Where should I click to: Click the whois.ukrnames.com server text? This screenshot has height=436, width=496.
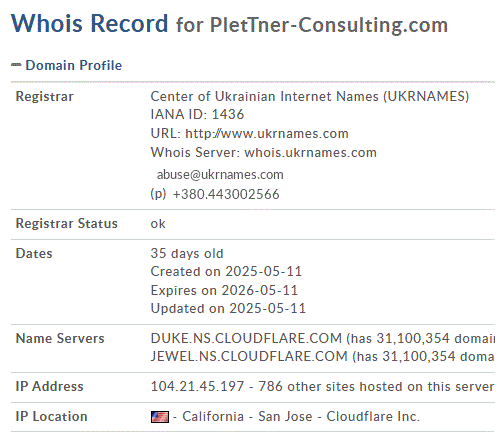coord(310,153)
